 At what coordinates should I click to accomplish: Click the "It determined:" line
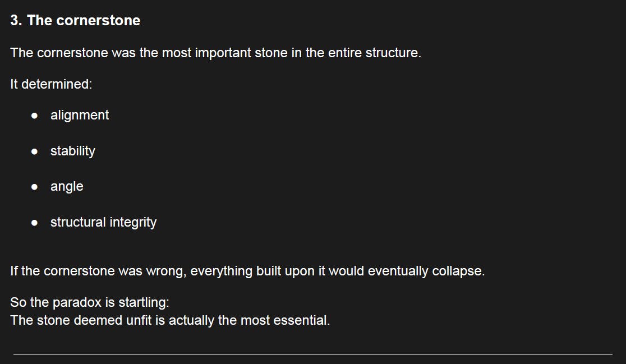click(x=50, y=84)
